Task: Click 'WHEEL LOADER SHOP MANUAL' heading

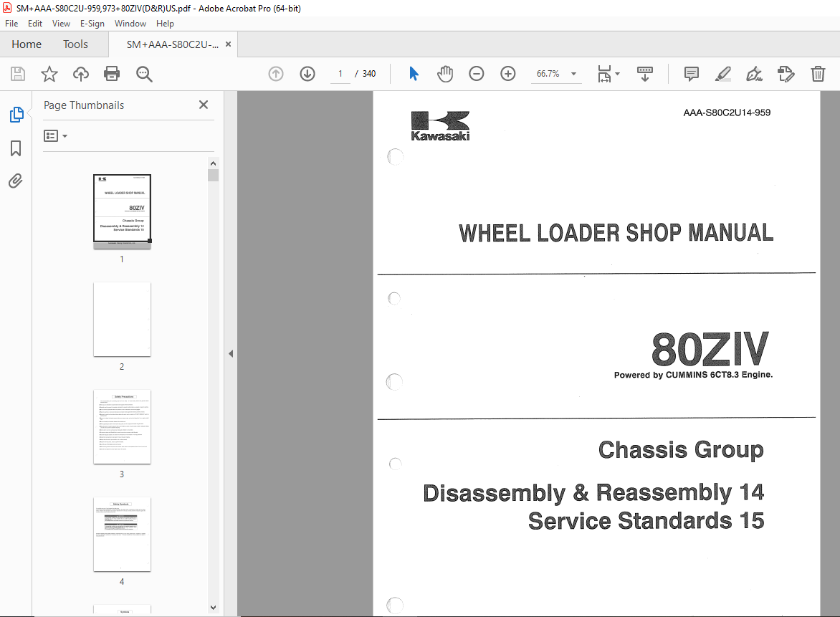Action: 616,233
